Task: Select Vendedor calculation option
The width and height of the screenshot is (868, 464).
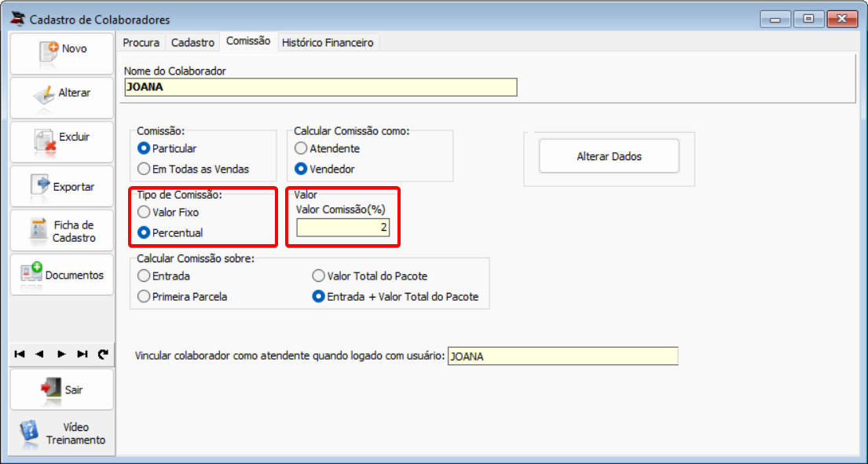Action: [x=324, y=169]
